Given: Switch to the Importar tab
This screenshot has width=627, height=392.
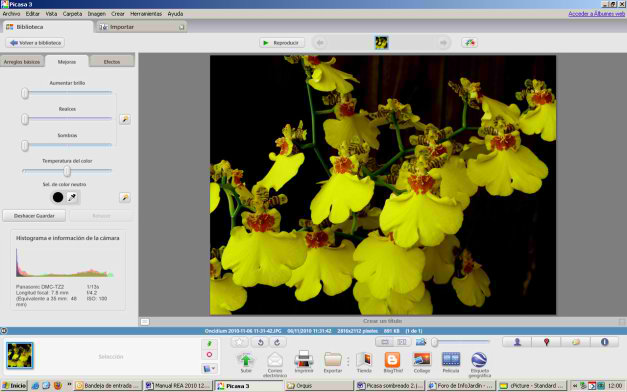Looking at the screenshot, I should click(141, 27).
